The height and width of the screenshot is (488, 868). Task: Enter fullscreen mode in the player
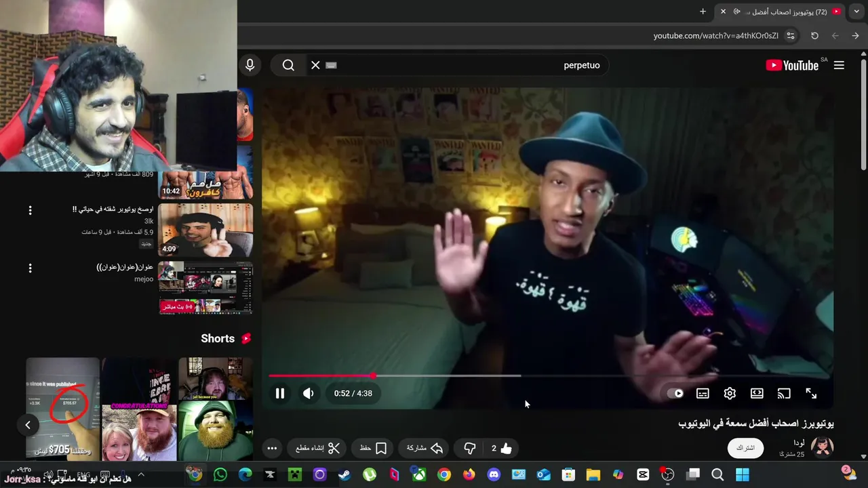811,393
